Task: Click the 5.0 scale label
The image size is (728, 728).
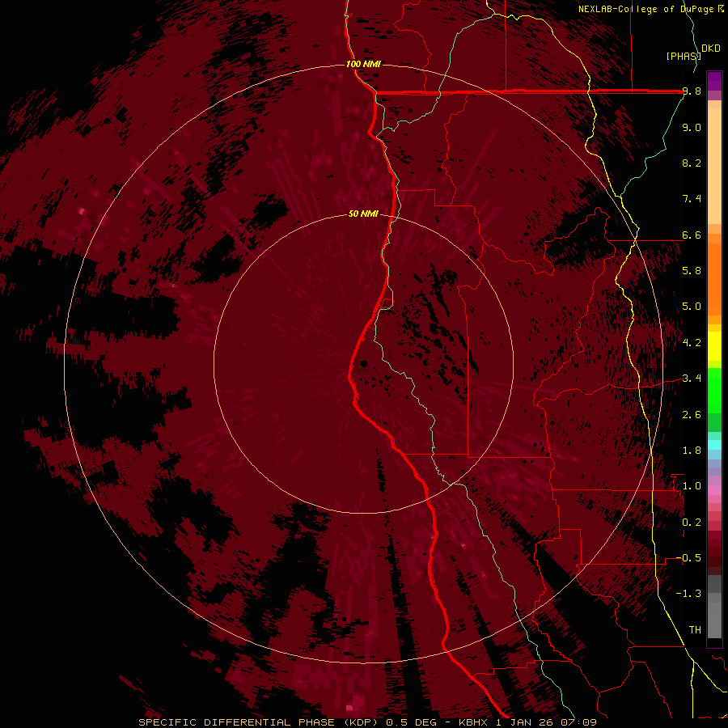Action: pos(692,307)
